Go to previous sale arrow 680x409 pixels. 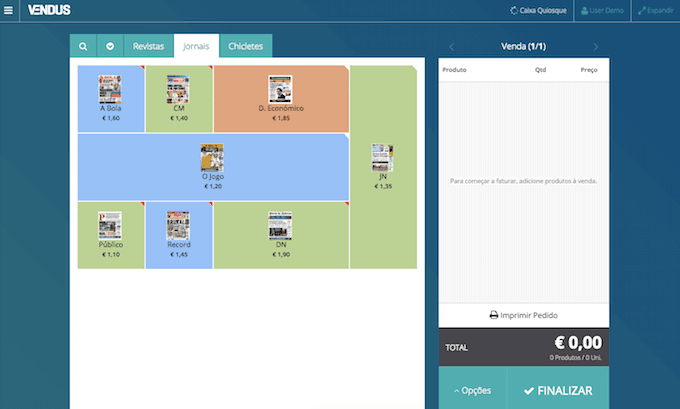[x=451, y=46]
